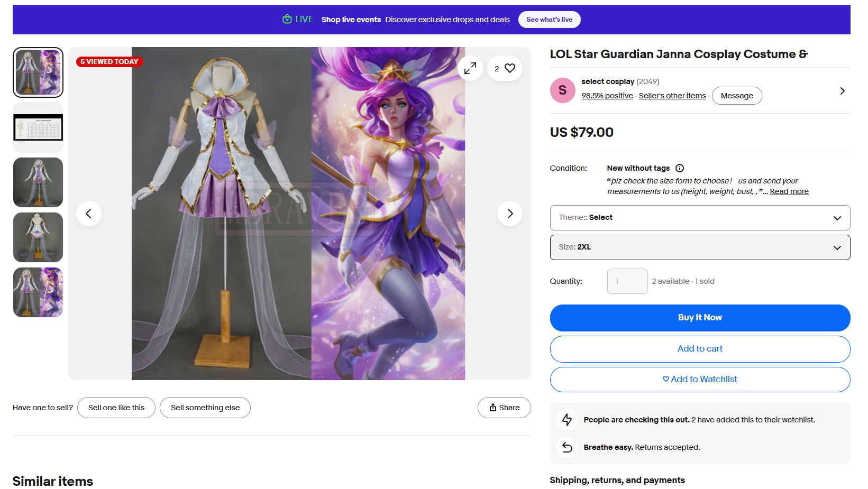This screenshot has height=489, width=868.
Task: Click 'Shipping, returns, and payments' heading
Action: (x=617, y=480)
